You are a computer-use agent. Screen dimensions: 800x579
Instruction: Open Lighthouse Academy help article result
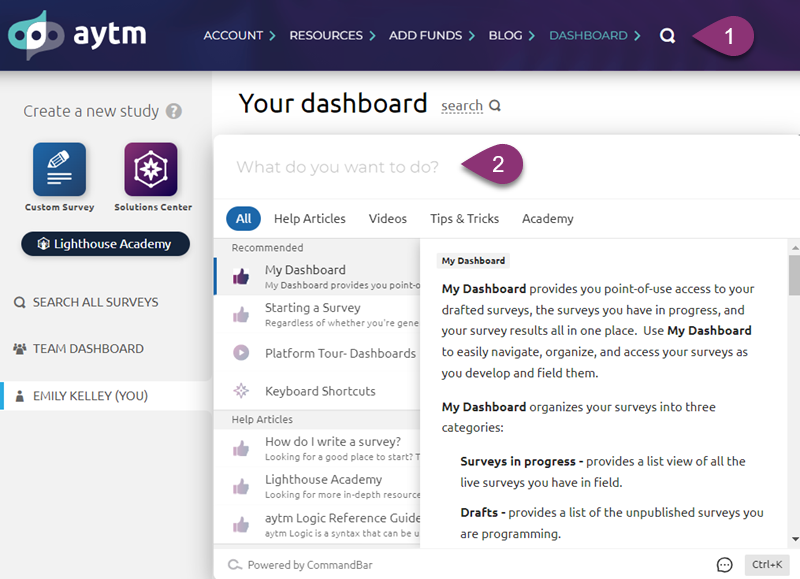point(317,486)
